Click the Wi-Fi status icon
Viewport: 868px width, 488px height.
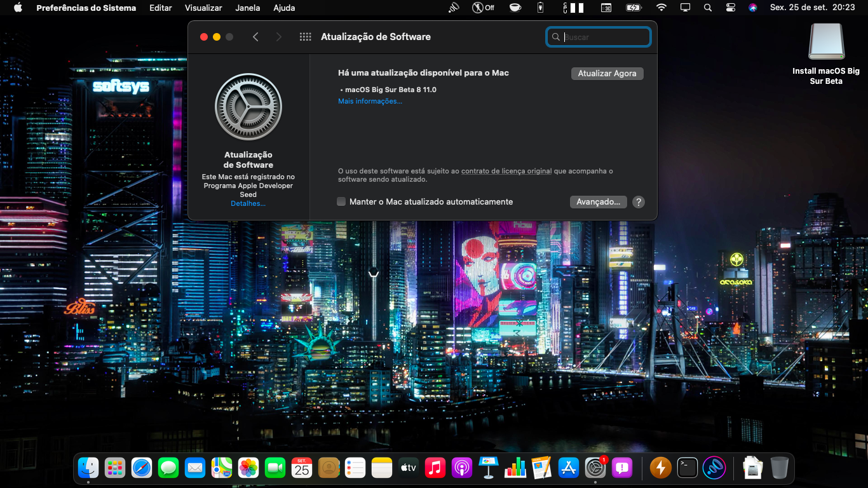pyautogui.click(x=661, y=8)
